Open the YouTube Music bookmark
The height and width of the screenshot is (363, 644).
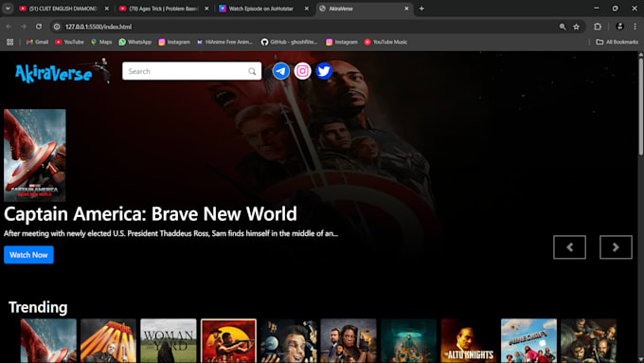point(385,42)
